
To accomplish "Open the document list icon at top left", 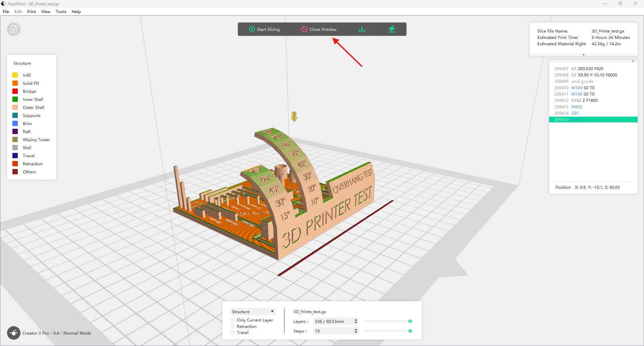I will click(14, 30).
